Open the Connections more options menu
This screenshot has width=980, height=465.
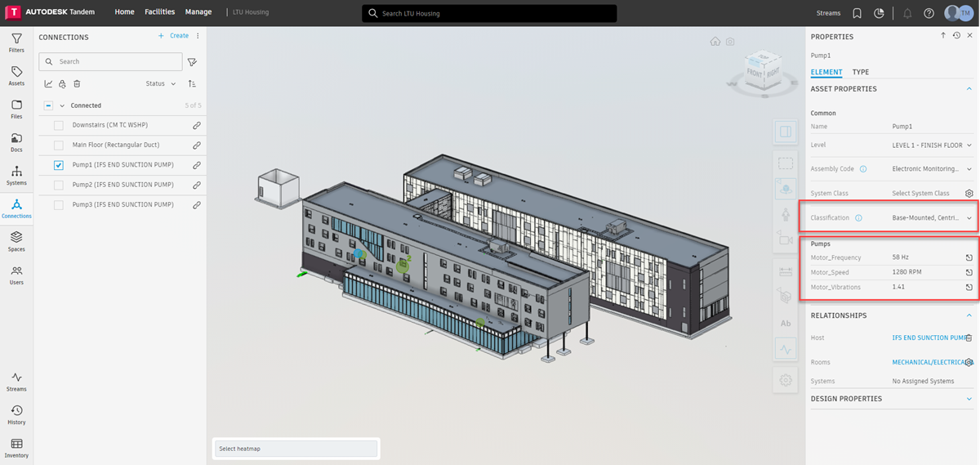[198, 36]
